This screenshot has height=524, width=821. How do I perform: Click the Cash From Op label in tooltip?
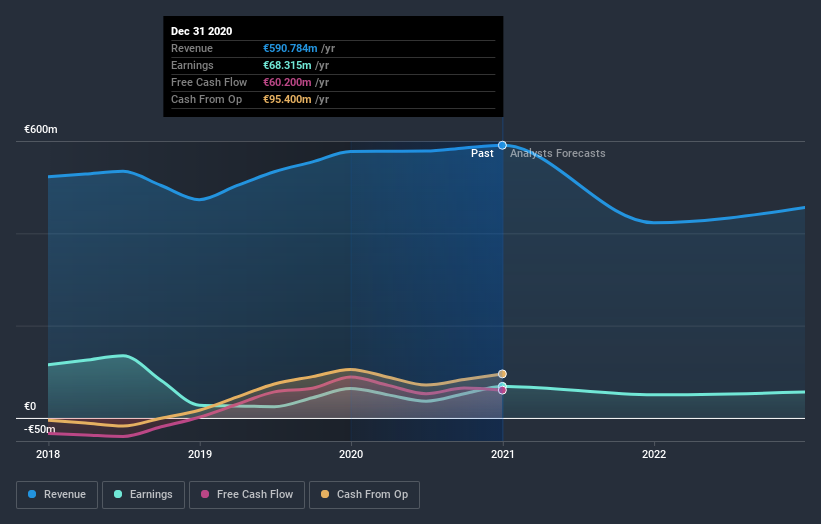pos(206,99)
